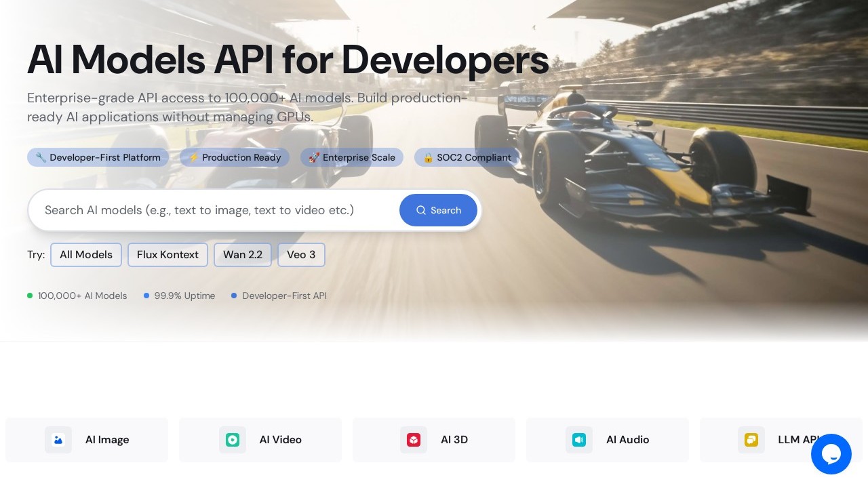
Task: Click the AI 3D cube icon
Action: (x=414, y=440)
